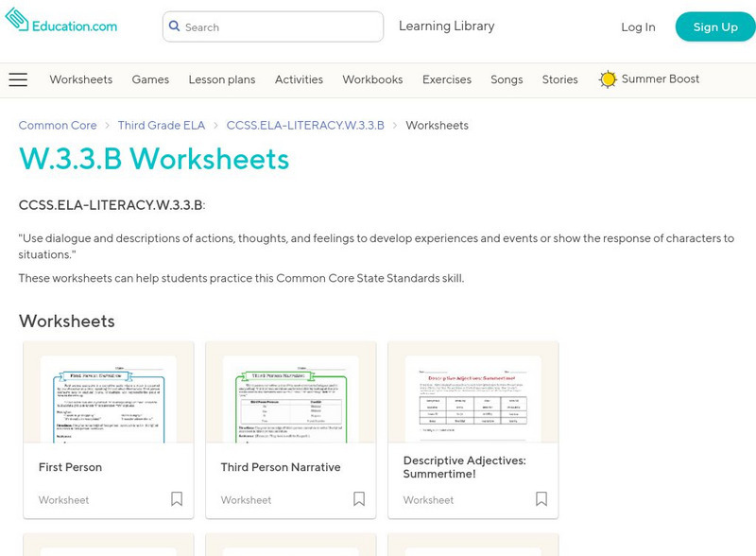
Task: Click the CCSS.ELA-LITERACY.W.3.3.B: subheading text
Action: (x=112, y=205)
